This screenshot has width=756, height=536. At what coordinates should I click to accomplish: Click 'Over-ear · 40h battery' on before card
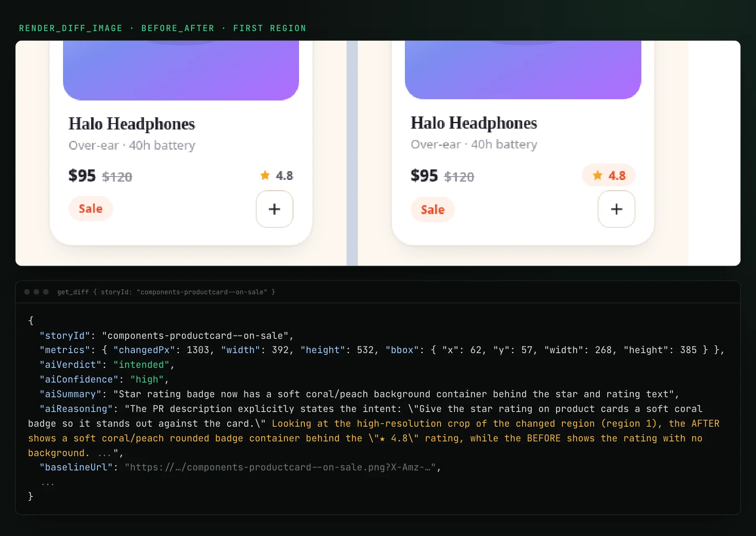tap(132, 145)
